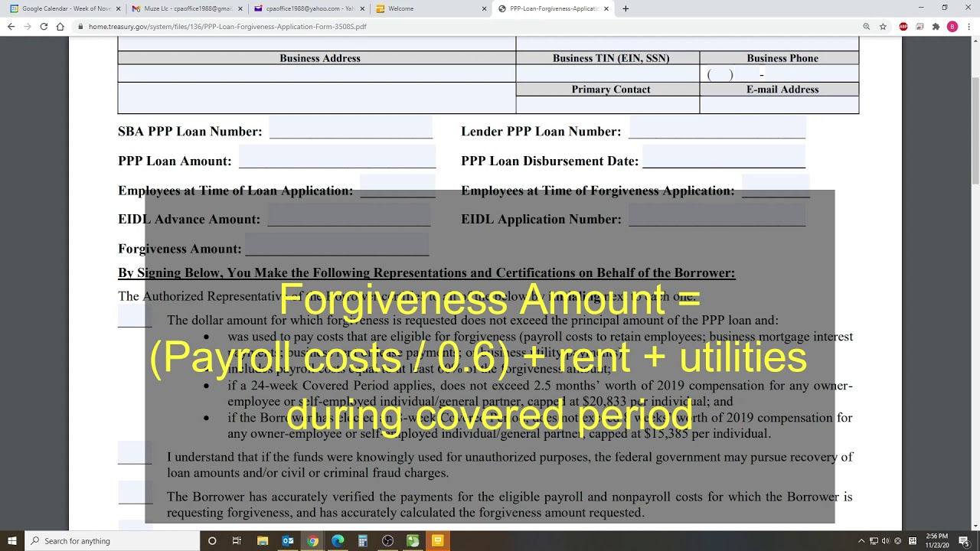Close the PPP-Loan-Forgiveness-Application tab
The height and width of the screenshot is (551, 980).
[x=606, y=8]
